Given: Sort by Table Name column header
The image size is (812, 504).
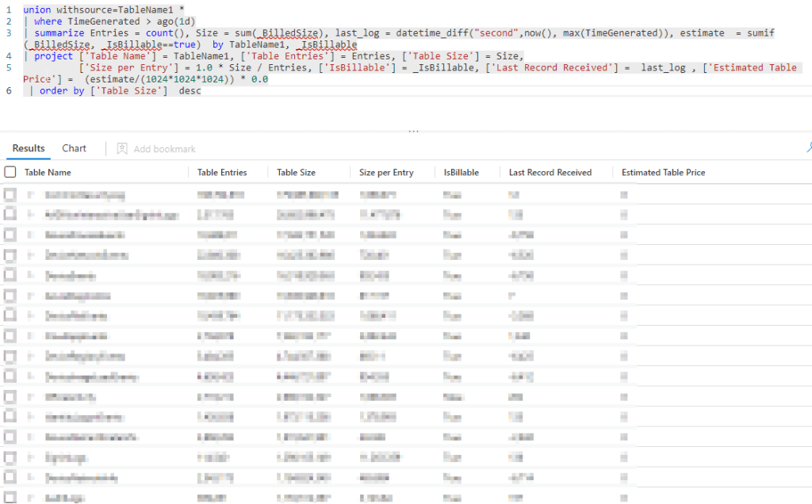Looking at the screenshot, I should point(48,172).
